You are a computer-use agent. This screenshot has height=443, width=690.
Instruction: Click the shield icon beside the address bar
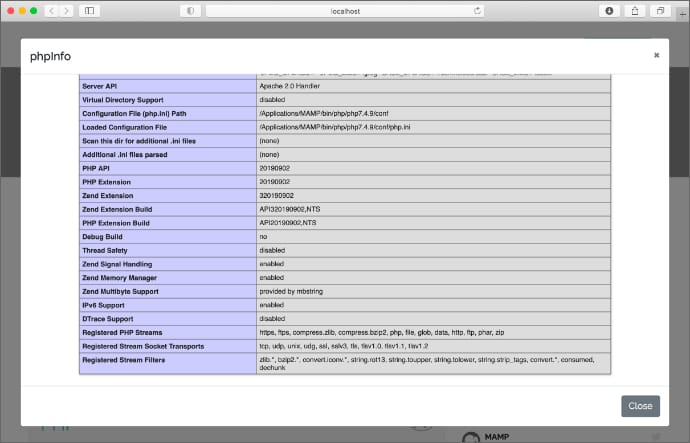[x=190, y=10]
